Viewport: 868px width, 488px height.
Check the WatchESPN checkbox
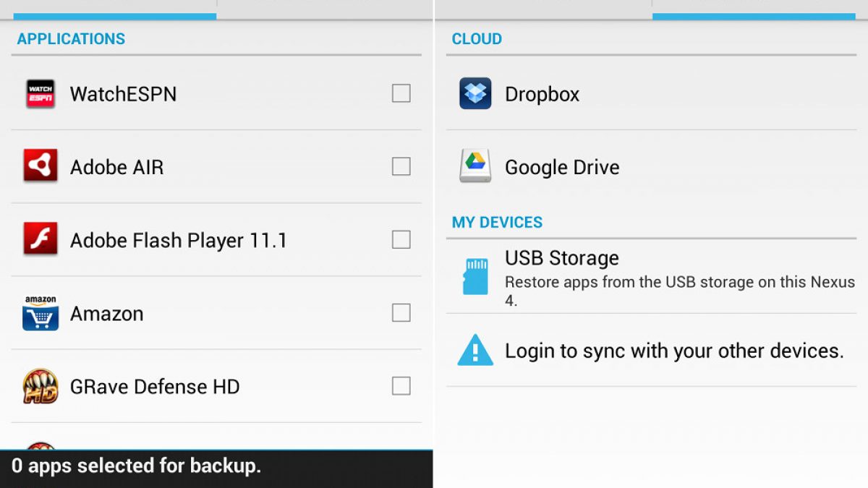point(401,93)
